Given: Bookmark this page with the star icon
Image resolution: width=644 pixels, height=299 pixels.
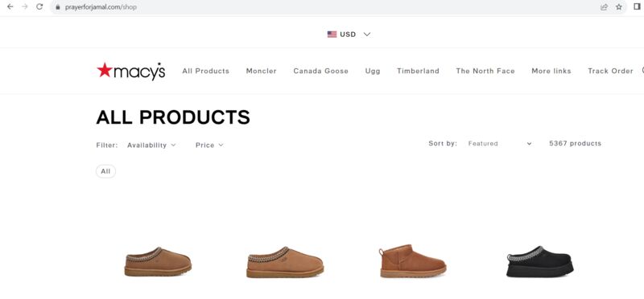Looking at the screenshot, I should tap(619, 7).
